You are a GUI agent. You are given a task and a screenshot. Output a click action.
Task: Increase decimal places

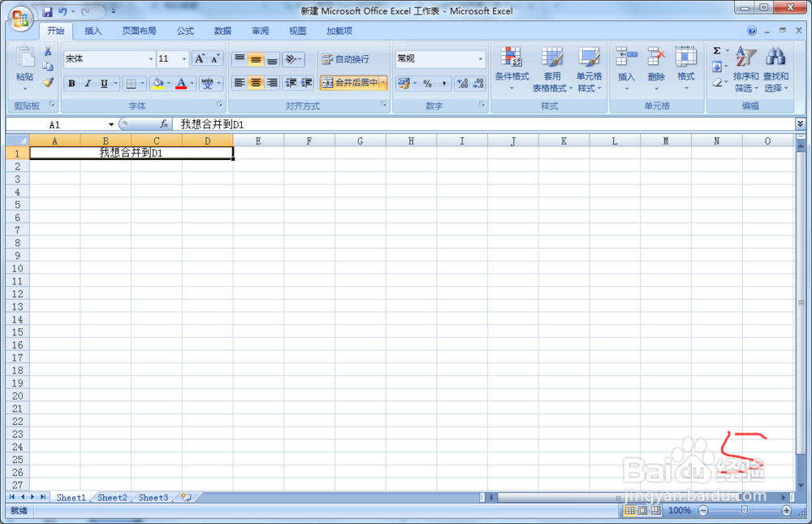point(463,84)
